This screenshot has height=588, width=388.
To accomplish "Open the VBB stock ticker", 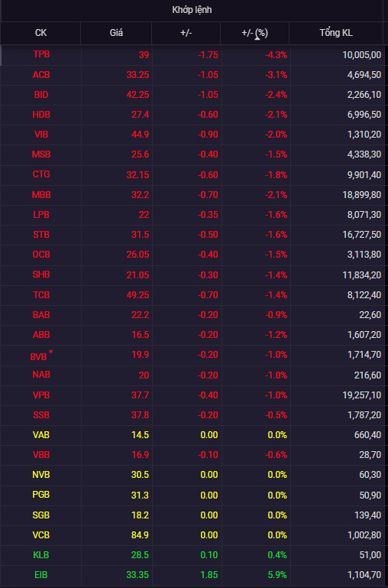I will [41, 455].
